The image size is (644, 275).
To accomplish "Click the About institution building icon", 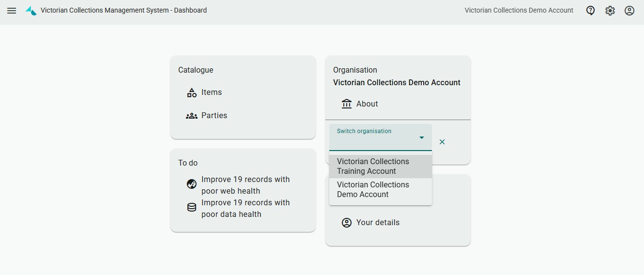I will pyautogui.click(x=347, y=104).
